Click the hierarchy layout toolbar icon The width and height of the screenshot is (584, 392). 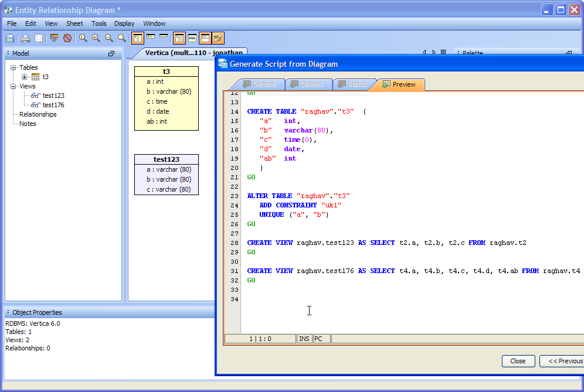tap(55, 38)
